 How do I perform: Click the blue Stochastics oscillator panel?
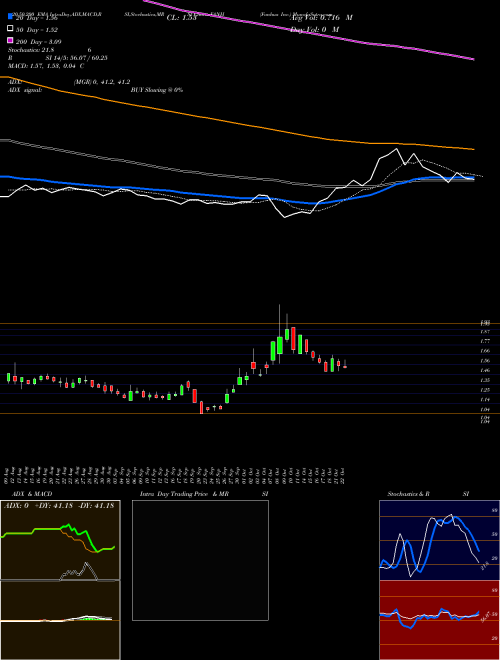coord(439,540)
